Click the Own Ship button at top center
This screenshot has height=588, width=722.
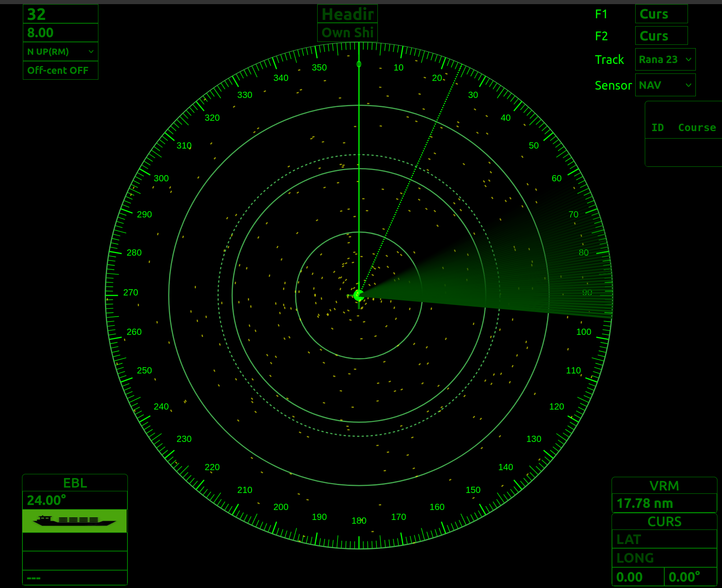point(347,32)
